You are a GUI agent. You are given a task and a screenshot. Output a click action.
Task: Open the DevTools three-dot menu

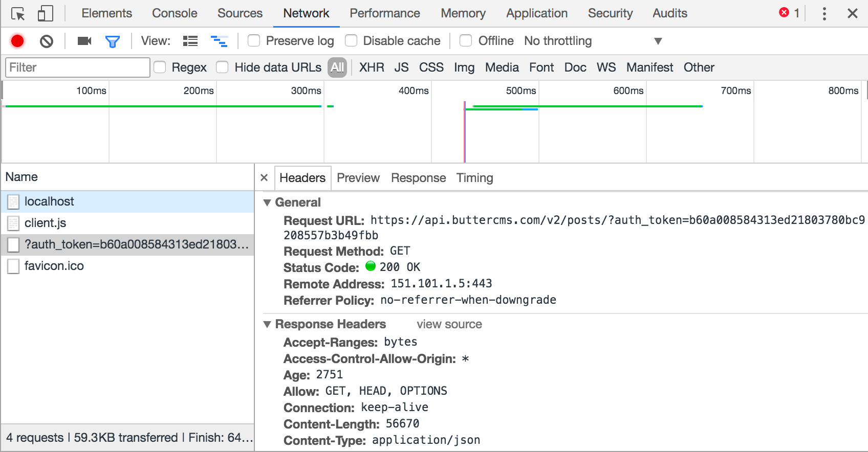pyautogui.click(x=824, y=14)
